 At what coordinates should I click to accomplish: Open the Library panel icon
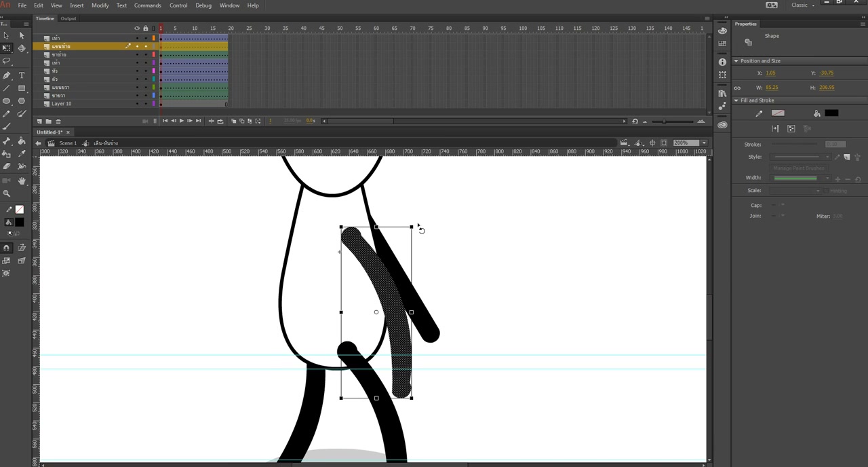pyautogui.click(x=722, y=93)
